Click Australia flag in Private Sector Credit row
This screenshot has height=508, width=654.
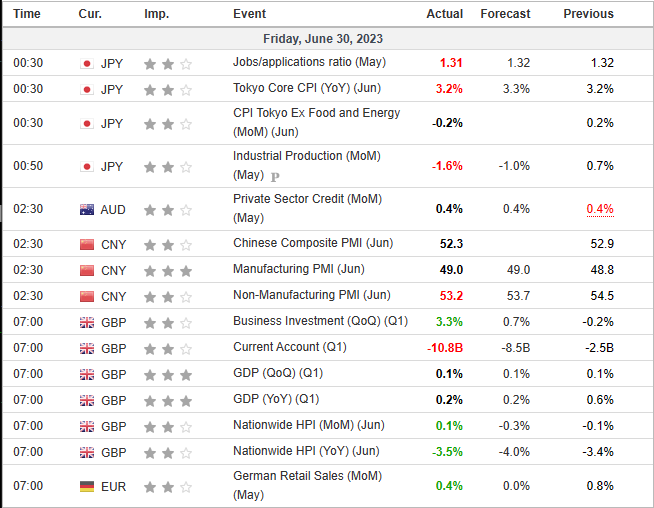click(x=86, y=209)
